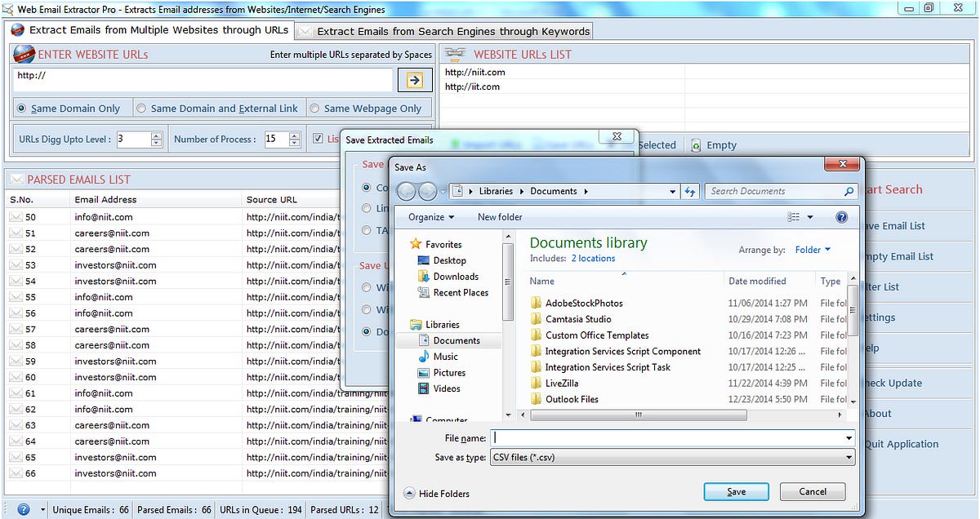Click the change-view icon in Save As toolbar
The height and width of the screenshot is (519, 980).
pos(794,217)
